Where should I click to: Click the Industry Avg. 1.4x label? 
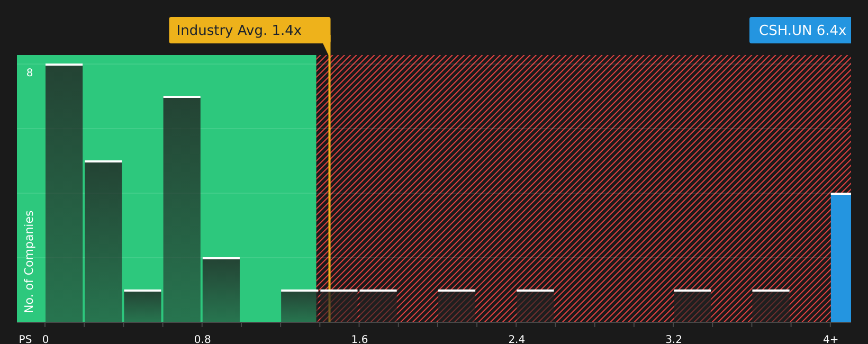249,30
